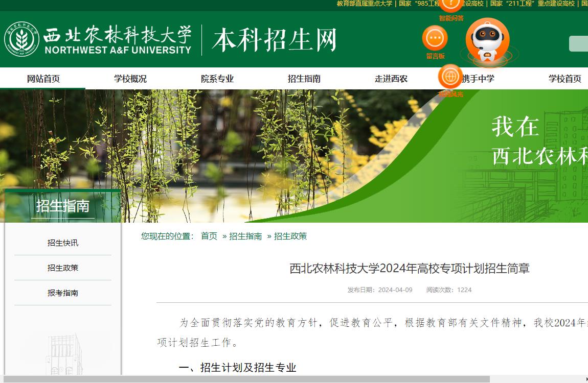Click the orange robot assistant icon
The image size is (588, 383).
487,40
